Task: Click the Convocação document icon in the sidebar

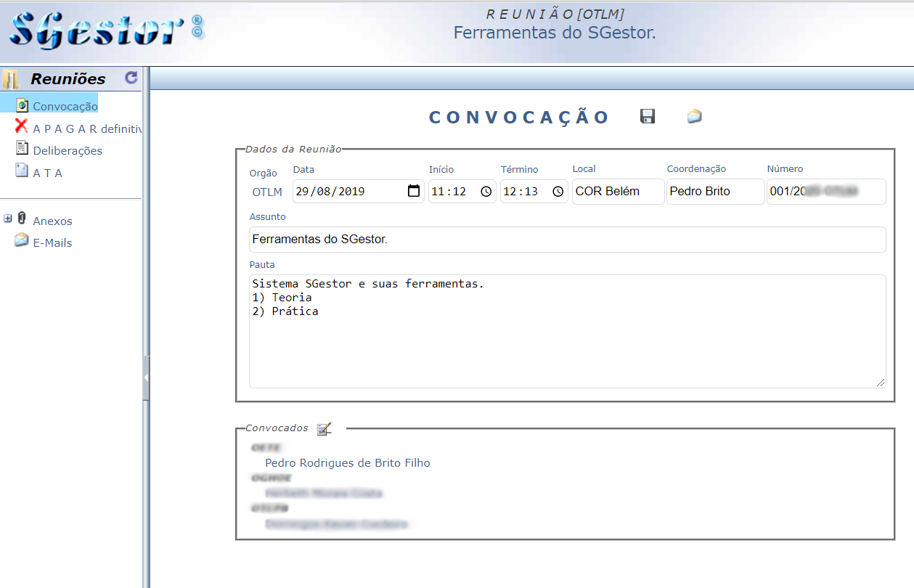Action: 22,105
